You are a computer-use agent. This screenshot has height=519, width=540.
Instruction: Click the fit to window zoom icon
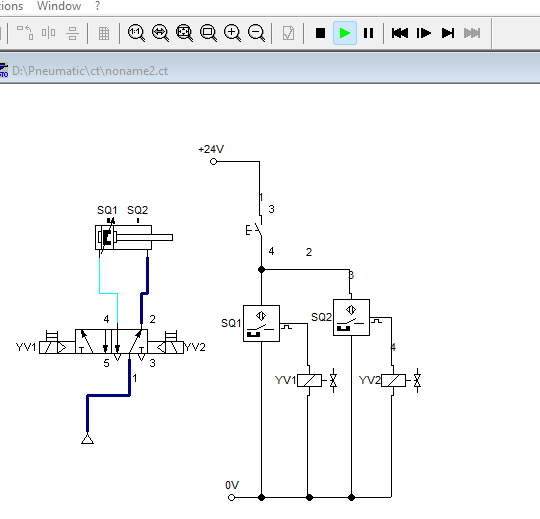(185, 33)
